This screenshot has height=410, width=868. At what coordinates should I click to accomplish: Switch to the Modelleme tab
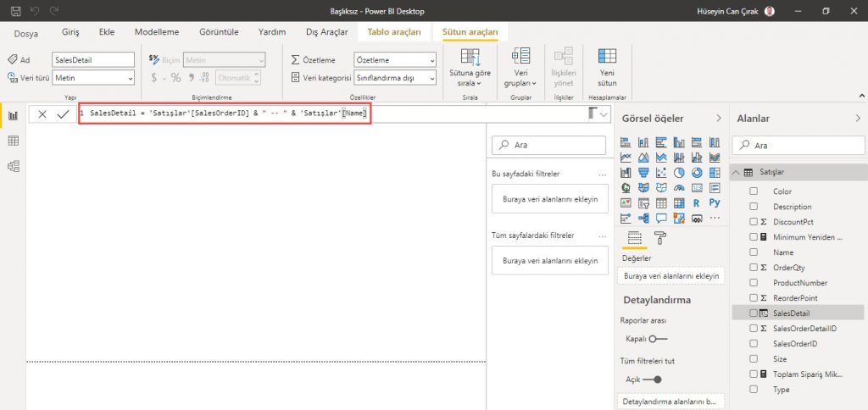click(x=157, y=32)
